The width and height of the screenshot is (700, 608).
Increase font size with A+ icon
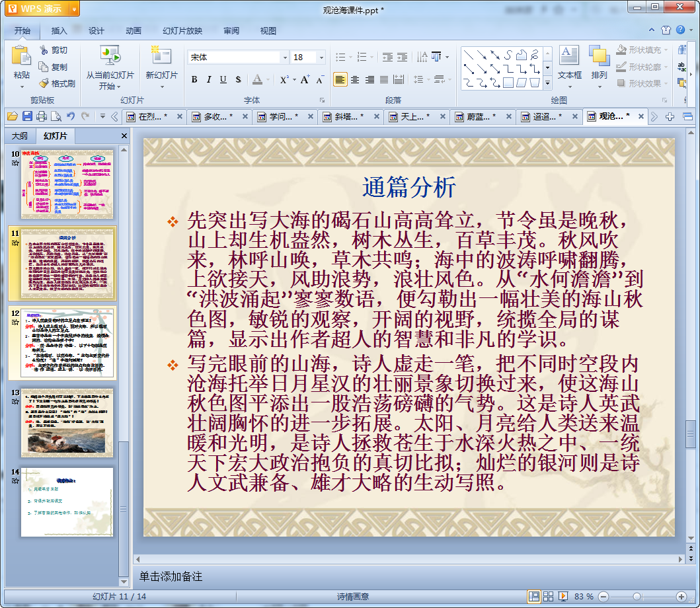click(x=305, y=79)
